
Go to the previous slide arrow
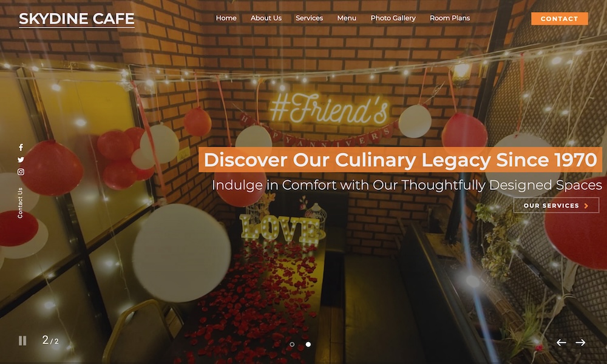[x=561, y=342]
